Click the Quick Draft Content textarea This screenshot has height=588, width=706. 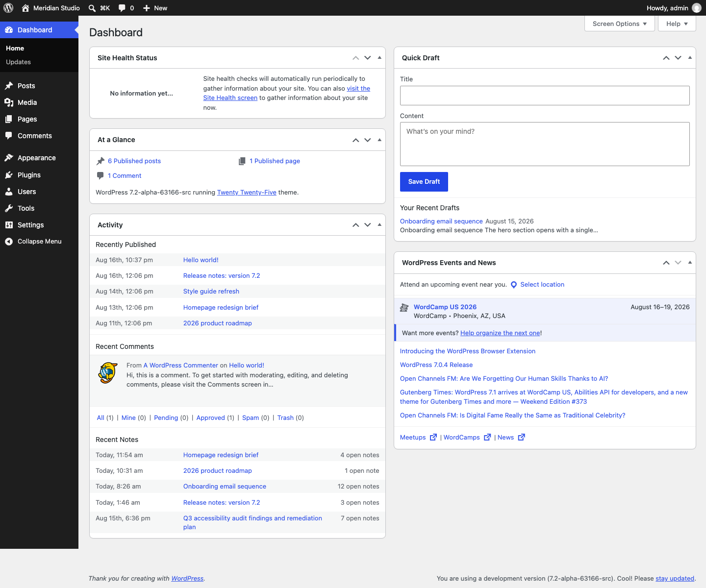click(545, 144)
